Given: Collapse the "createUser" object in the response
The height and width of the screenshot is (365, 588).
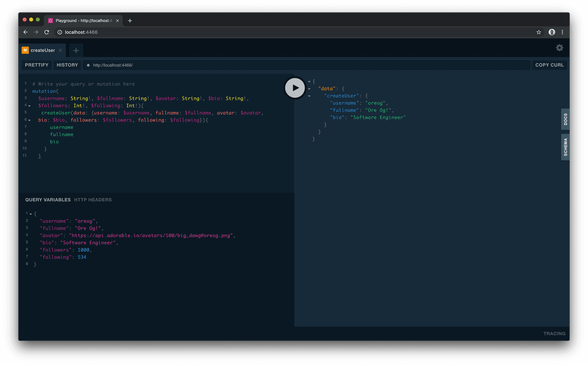Looking at the screenshot, I should 309,96.
